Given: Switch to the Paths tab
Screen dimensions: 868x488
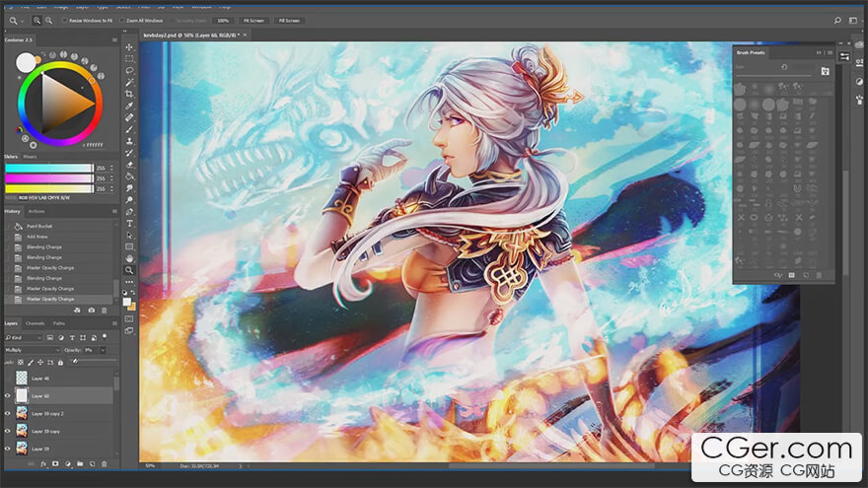Looking at the screenshot, I should coord(59,323).
